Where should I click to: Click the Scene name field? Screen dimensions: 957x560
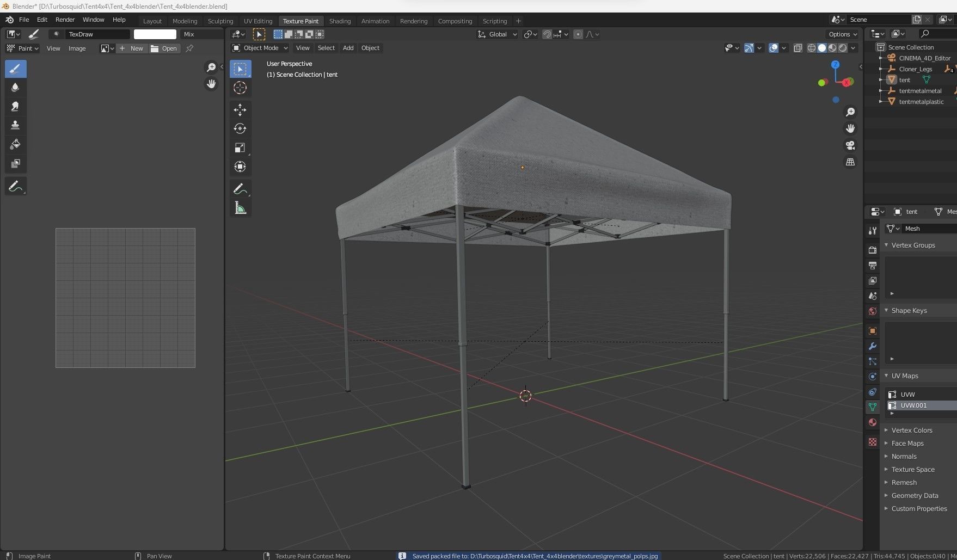click(879, 20)
